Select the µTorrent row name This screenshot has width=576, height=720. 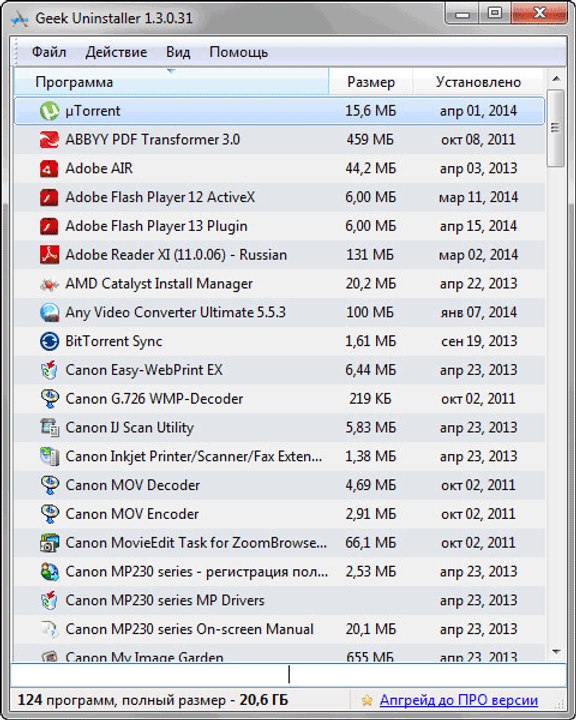pos(93,111)
